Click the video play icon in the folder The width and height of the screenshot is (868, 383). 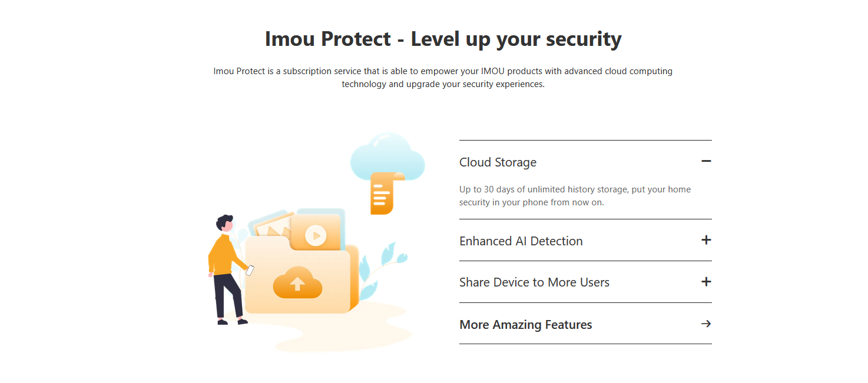point(316,236)
